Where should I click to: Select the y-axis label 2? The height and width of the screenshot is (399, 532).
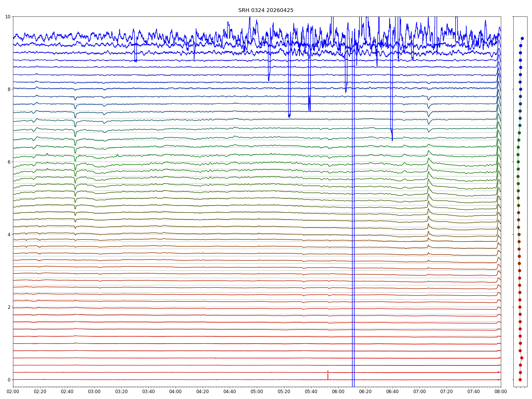click(x=9, y=307)
